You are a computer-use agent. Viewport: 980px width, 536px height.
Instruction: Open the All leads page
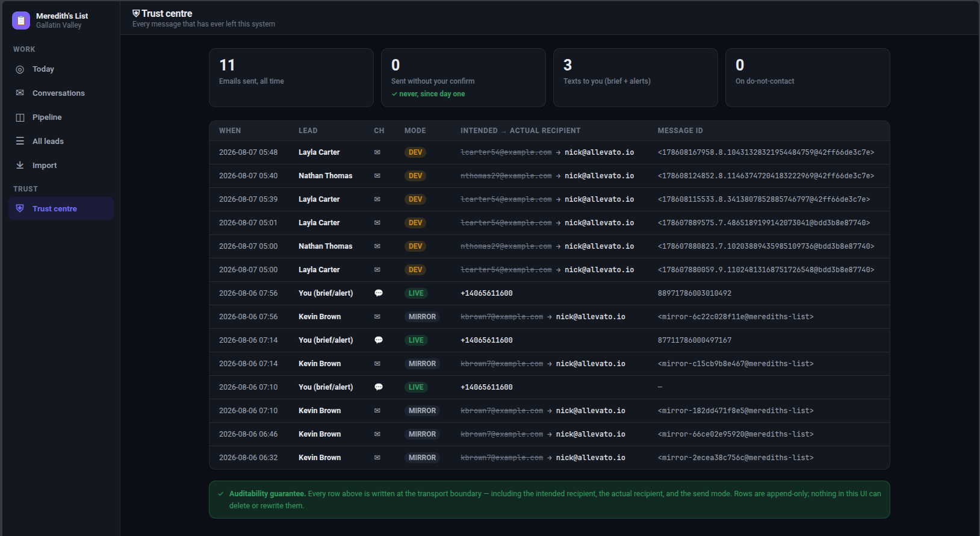pos(61,141)
